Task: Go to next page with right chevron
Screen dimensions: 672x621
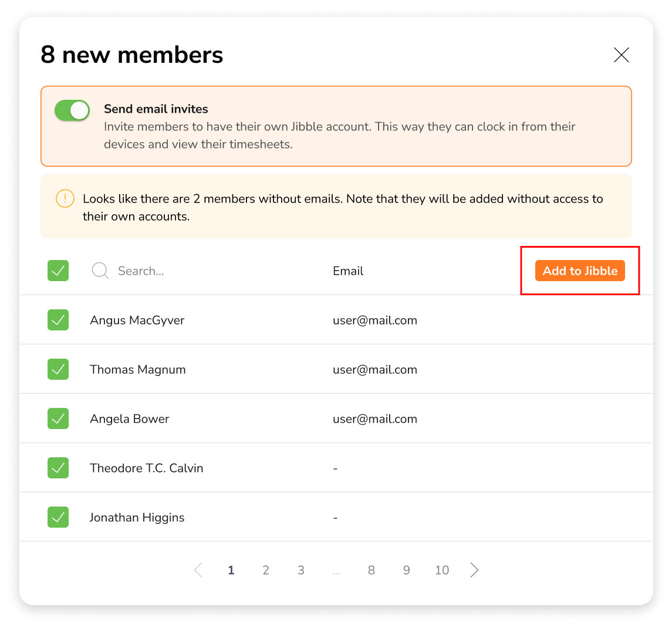Action: point(474,570)
